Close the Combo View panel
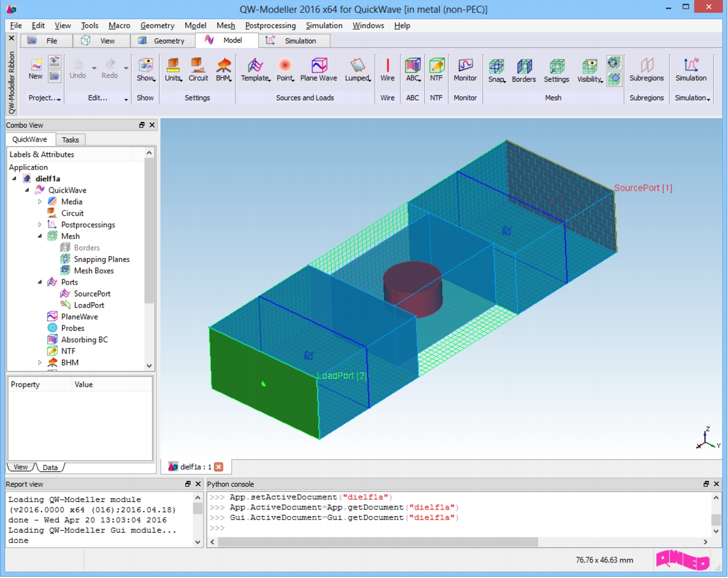Image resolution: width=728 pixels, height=578 pixels. [152, 125]
